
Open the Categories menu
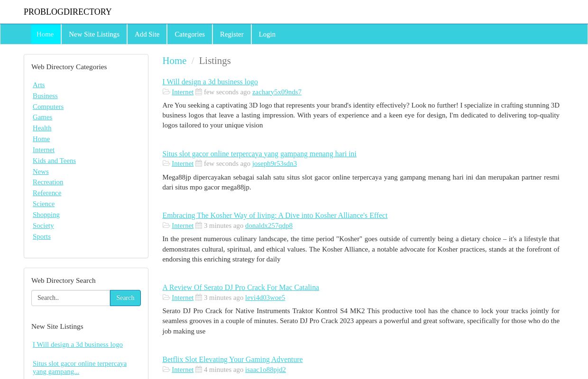[x=189, y=34]
